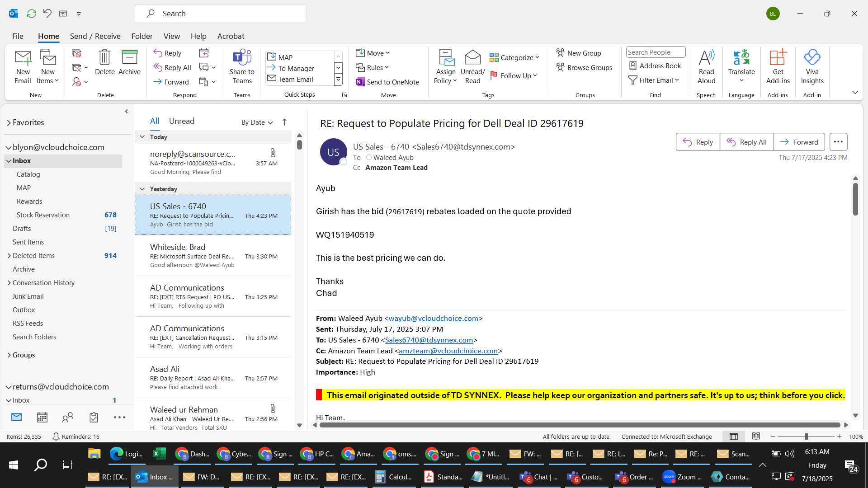Image resolution: width=868 pixels, height=488 pixels.
Task: Switch to Normal view layout in the status bar
Action: pyautogui.click(x=734, y=436)
